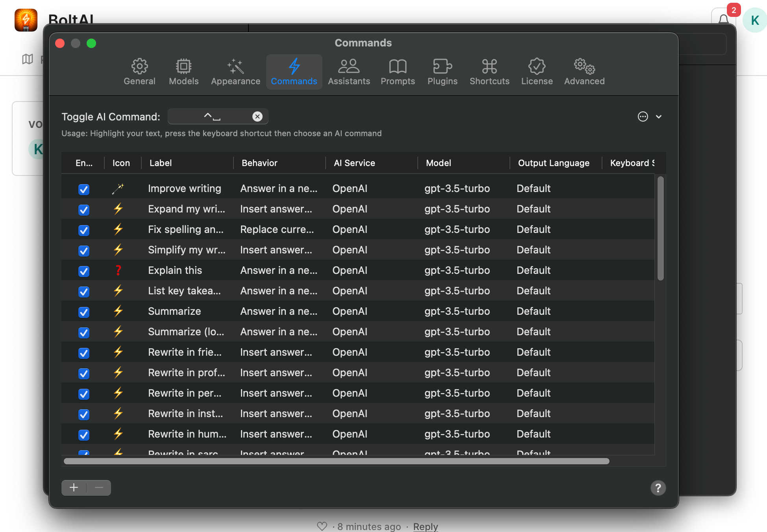Uncheck the Fix spelling command

point(84,230)
